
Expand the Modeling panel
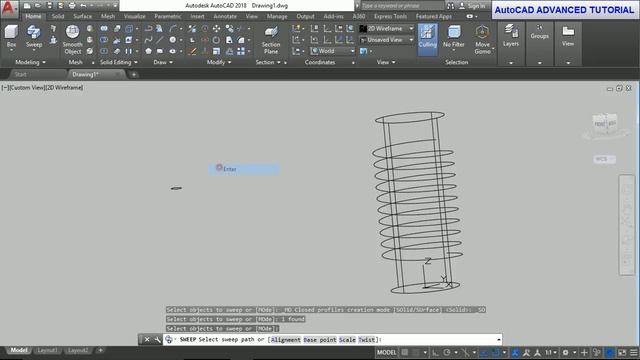30,62
